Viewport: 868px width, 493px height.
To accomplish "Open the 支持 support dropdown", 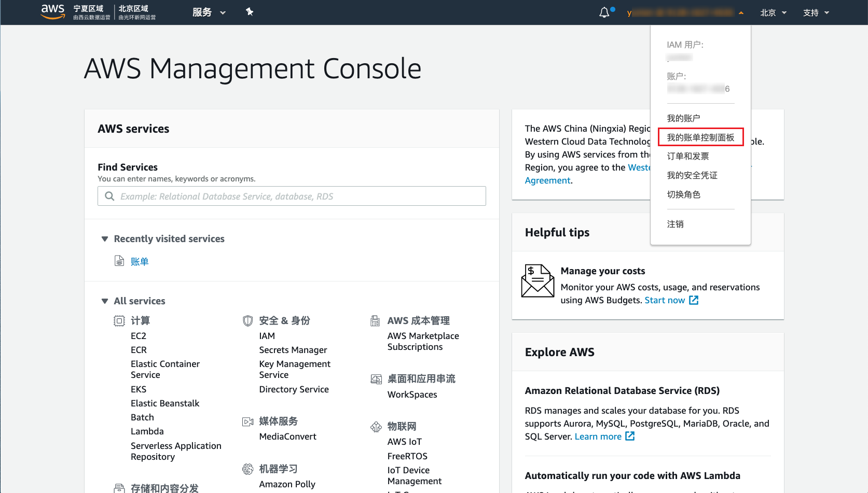I will point(816,12).
